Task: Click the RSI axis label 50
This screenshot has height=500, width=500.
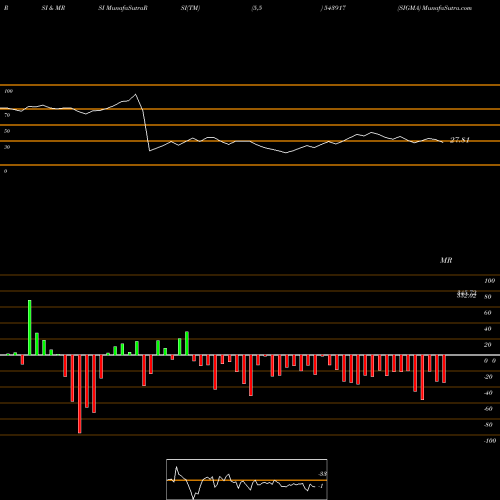Action: [7, 131]
